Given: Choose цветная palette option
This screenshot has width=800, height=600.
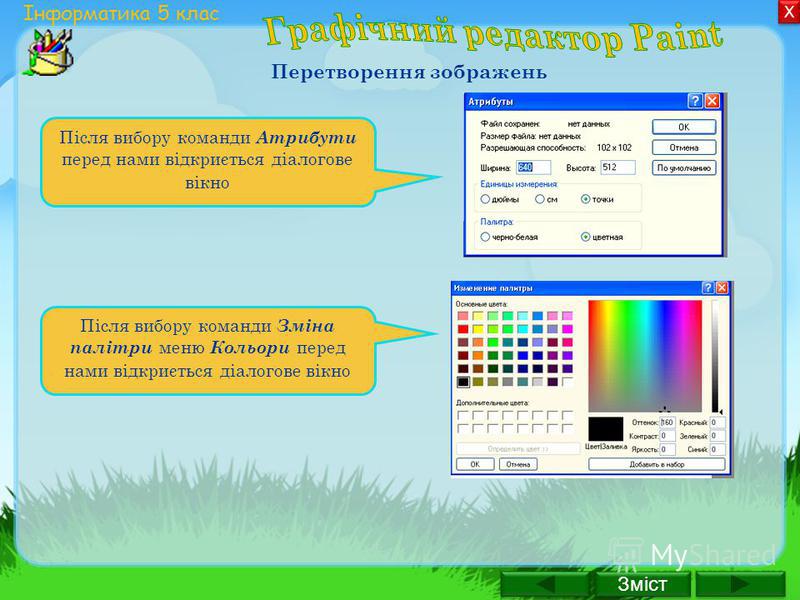Looking at the screenshot, I should click(x=585, y=237).
